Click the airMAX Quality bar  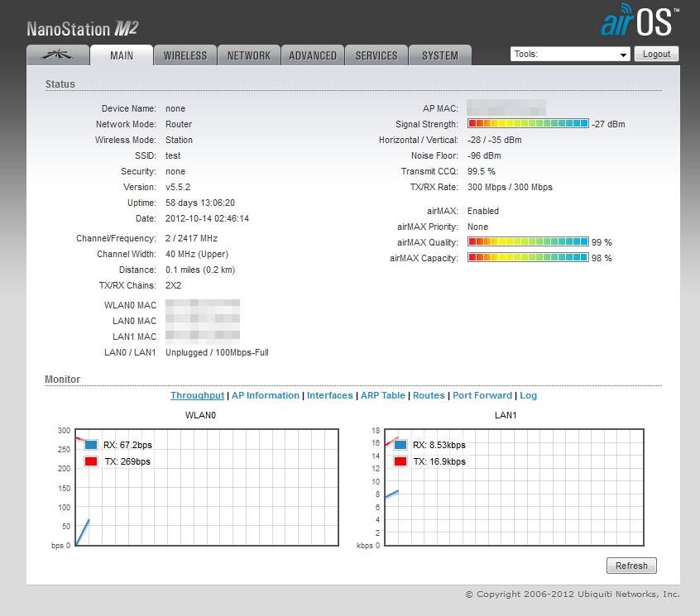pyautogui.click(x=528, y=241)
